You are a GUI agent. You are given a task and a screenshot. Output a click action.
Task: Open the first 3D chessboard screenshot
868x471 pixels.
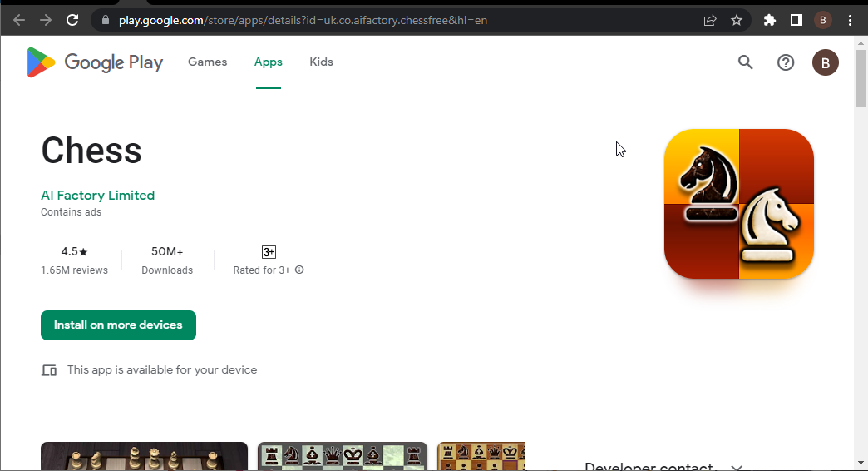(x=144, y=457)
